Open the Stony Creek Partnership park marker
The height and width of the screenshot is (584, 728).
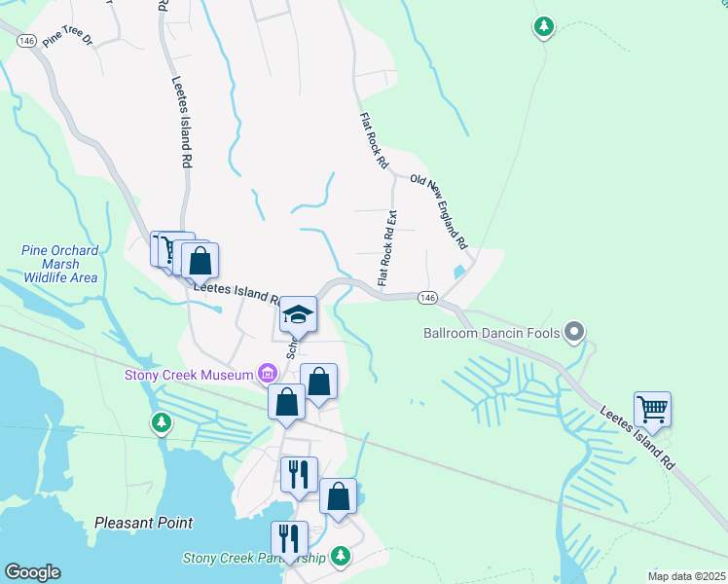tap(341, 556)
